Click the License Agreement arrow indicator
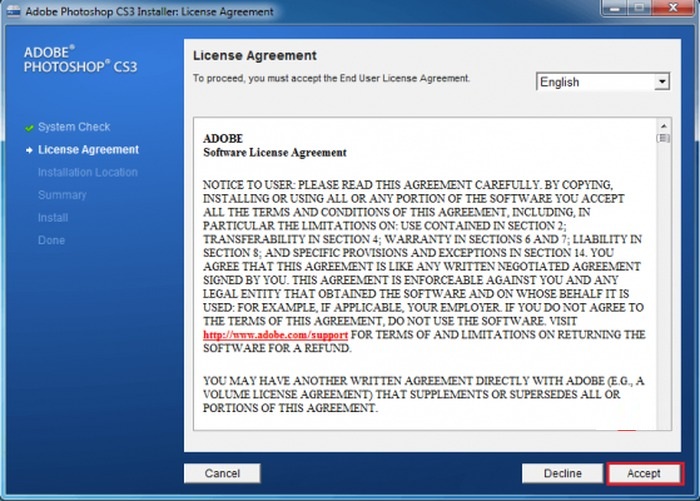This screenshot has height=501, width=700. (x=29, y=150)
